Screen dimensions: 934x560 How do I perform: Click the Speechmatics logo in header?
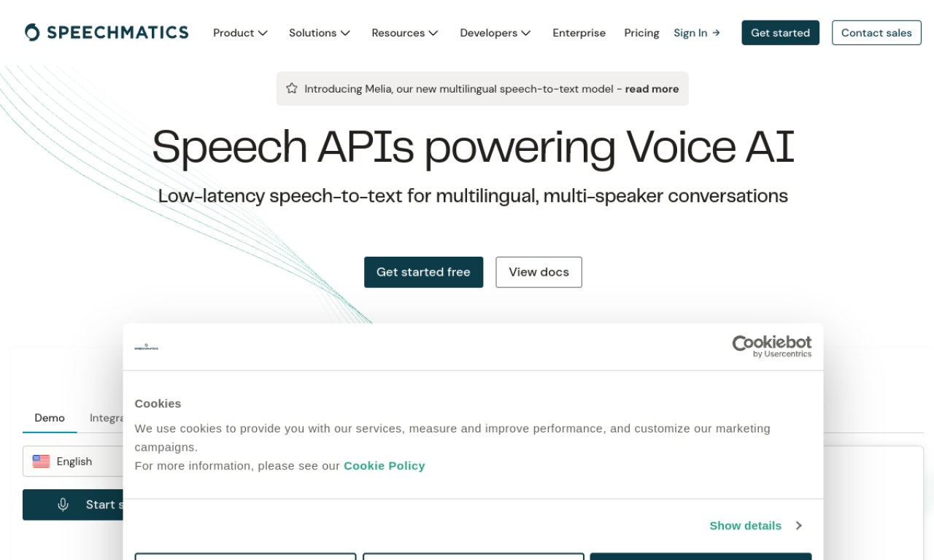[x=107, y=32]
